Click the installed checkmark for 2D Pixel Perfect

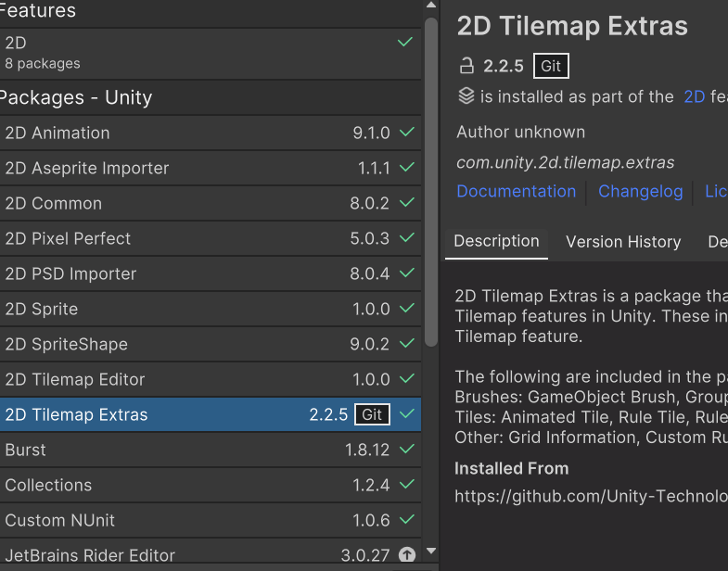point(407,237)
